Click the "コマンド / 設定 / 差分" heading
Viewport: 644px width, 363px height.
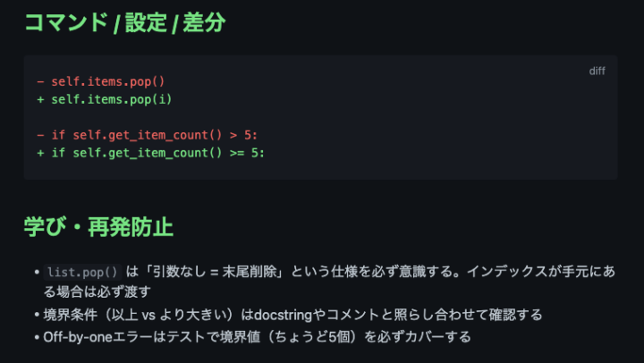coord(124,22)
